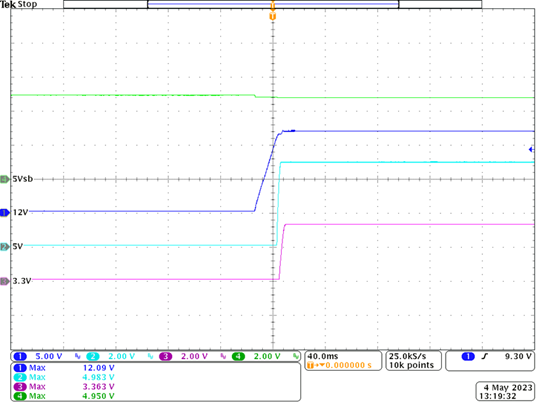Click the record-length overview bar at top
The width and height of the screenshot is (536, 402).
click(x=272, y=4)
